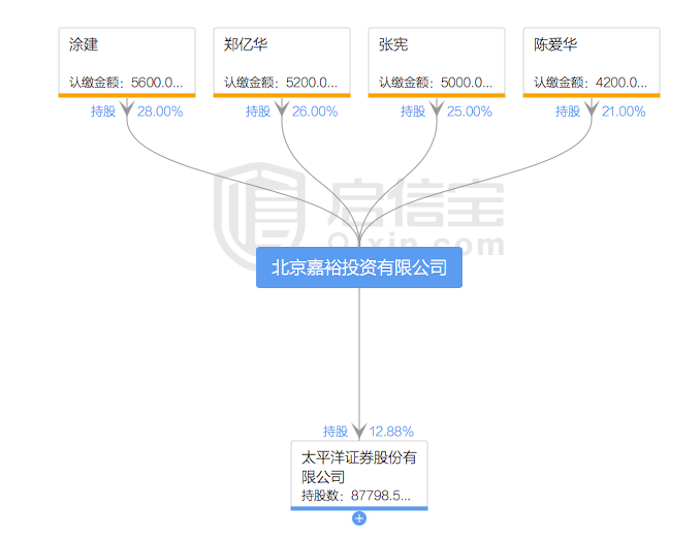
Task: Click the 26.00% shareholding label
Action: click(315, 112)
